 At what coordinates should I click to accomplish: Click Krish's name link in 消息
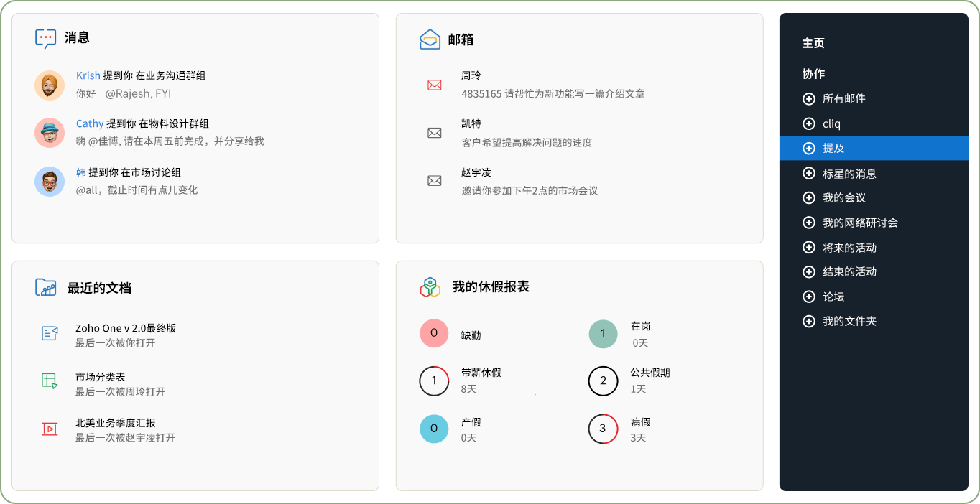coord(88,75)
